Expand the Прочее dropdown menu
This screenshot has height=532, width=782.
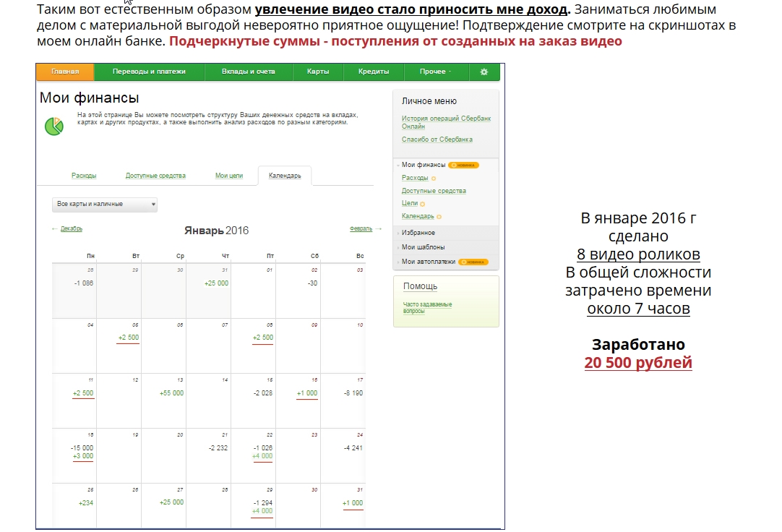tap(435, 72)
